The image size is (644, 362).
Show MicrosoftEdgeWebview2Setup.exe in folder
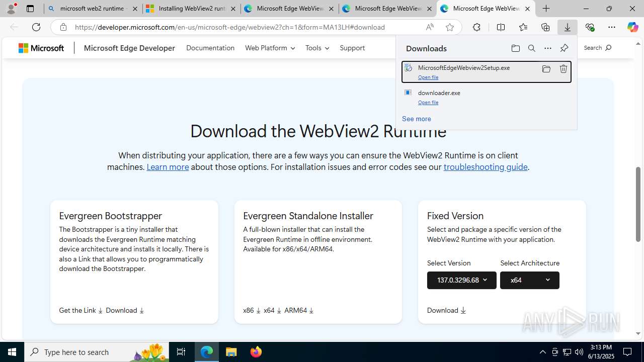546,69
